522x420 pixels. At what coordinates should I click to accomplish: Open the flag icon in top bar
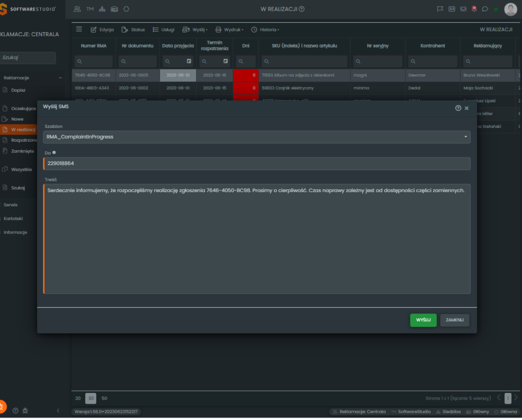(x=440, y=9)
